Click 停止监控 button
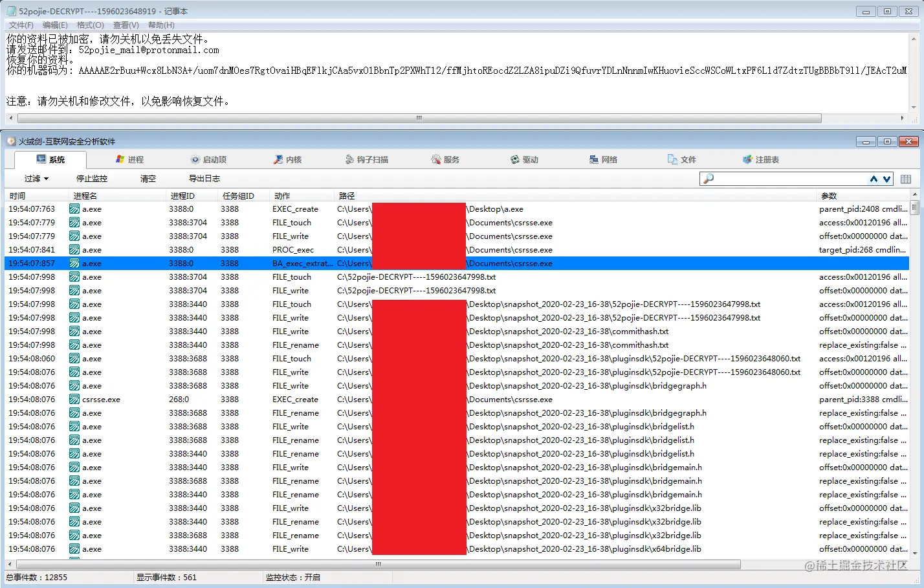This screenshot has width=924, height=588. point(92,179)
